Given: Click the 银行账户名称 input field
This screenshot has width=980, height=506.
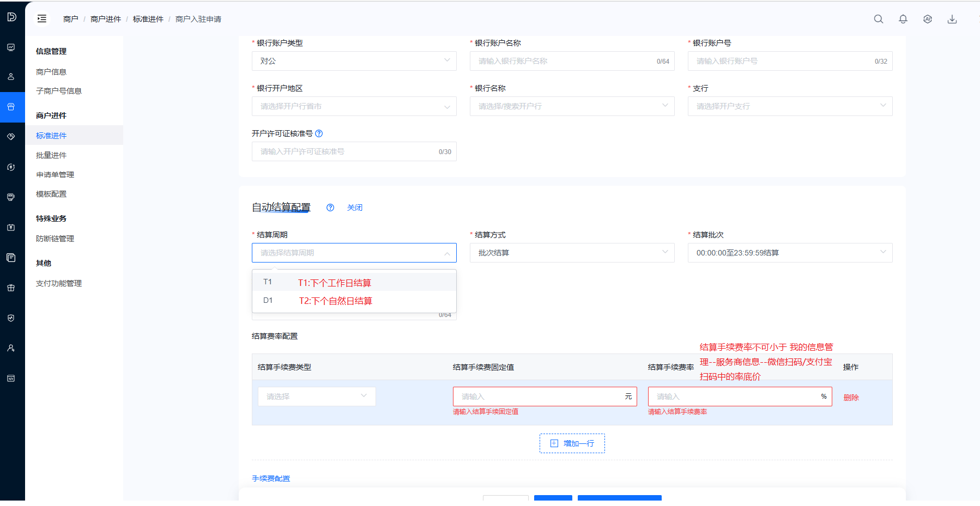Looking at the screenshot, I should pos(564,61).
